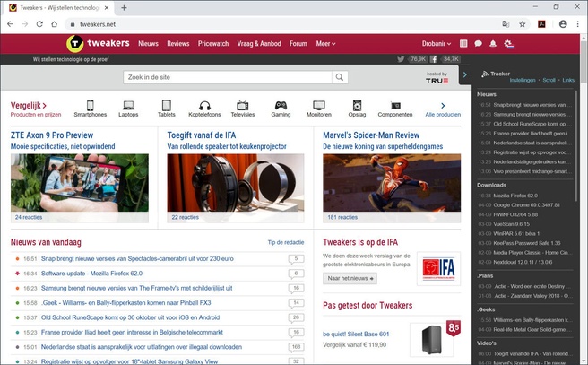This screenshot has width=588, height=365.
Task: Open the Drobanir user dropdown
Action: (437, 44)
